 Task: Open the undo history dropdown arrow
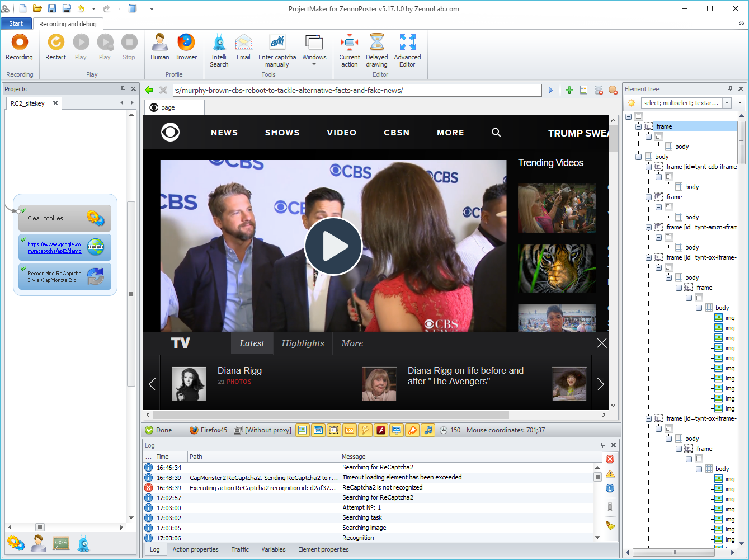93,9
